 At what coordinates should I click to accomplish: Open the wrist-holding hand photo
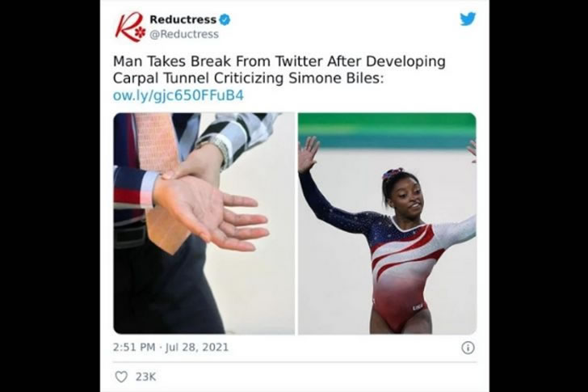click(204, 223)
